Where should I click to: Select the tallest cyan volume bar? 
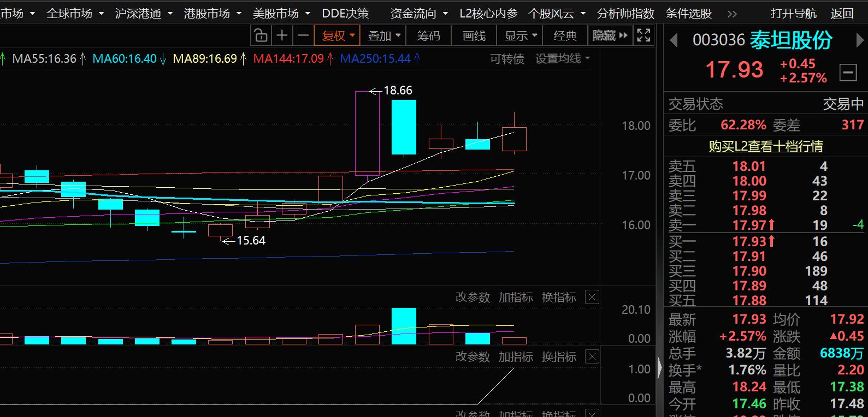pyautogui.click(x=404, y=326)
